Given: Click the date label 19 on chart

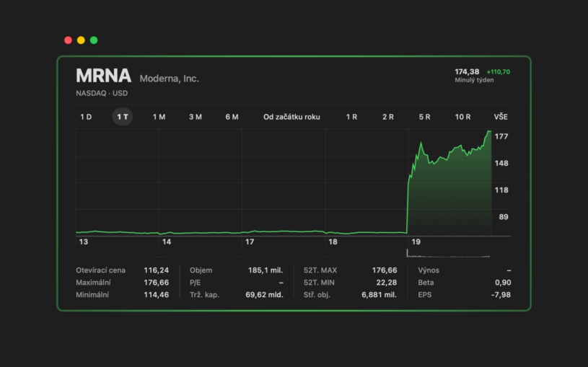Looking at the screenshot, I should click(416, 242).
